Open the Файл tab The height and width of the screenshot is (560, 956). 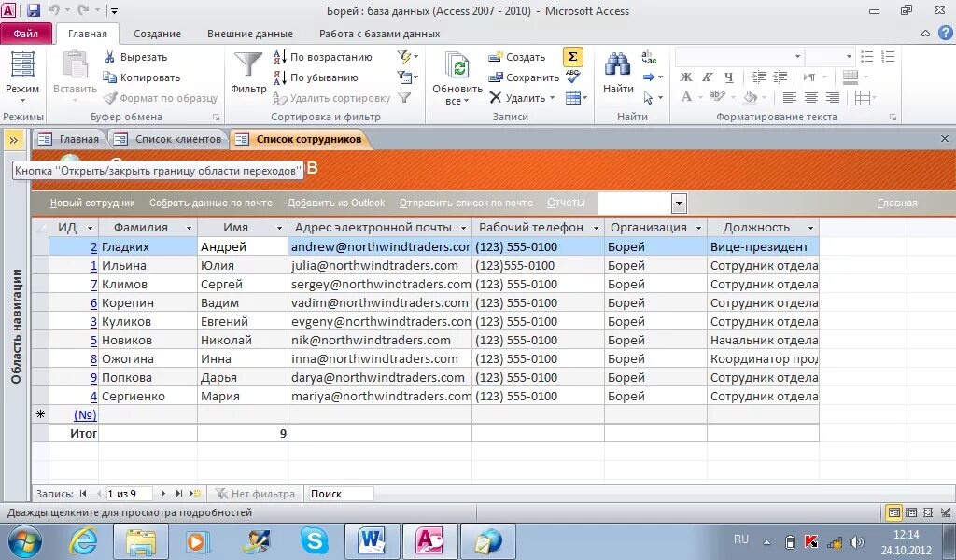[x=25, y=34]
